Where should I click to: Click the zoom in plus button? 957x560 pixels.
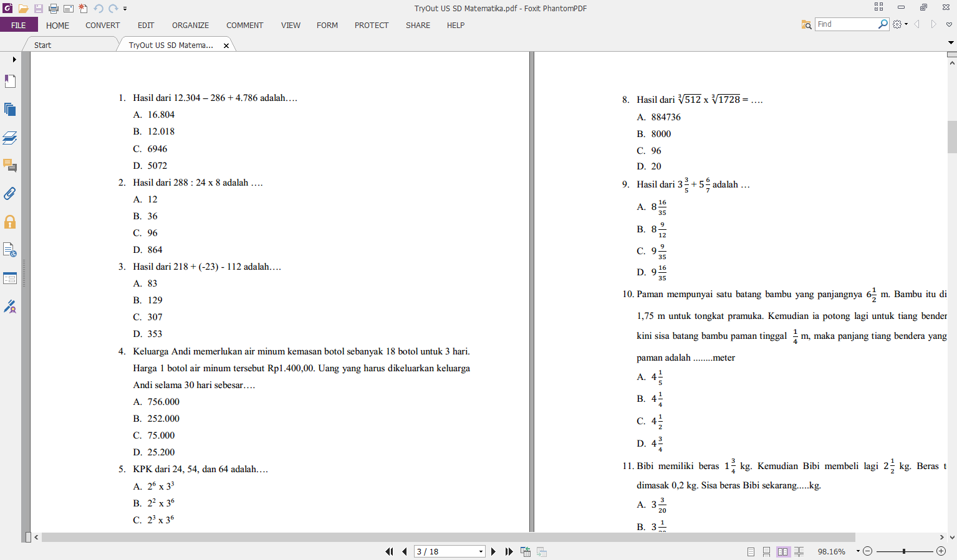941,551
